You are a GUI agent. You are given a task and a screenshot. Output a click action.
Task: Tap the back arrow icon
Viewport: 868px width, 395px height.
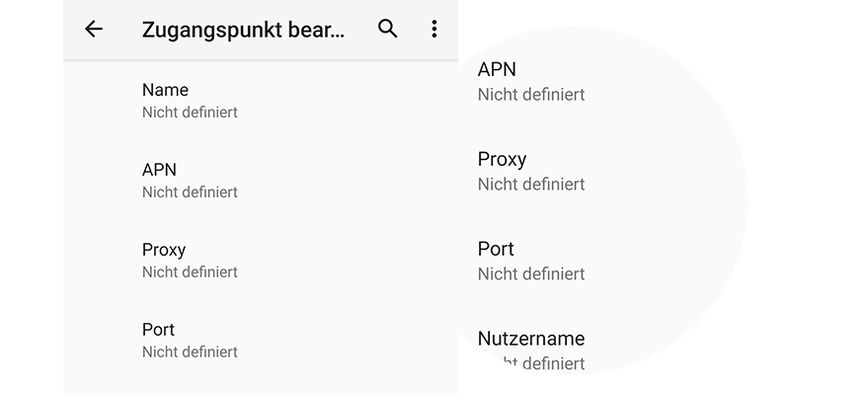[94, 30]
